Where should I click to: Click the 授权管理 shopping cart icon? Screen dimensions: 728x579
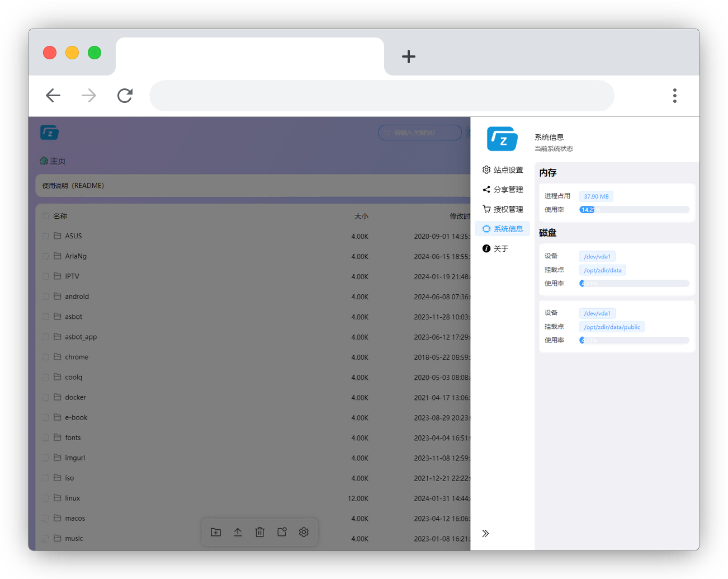[x=485, y=209]
